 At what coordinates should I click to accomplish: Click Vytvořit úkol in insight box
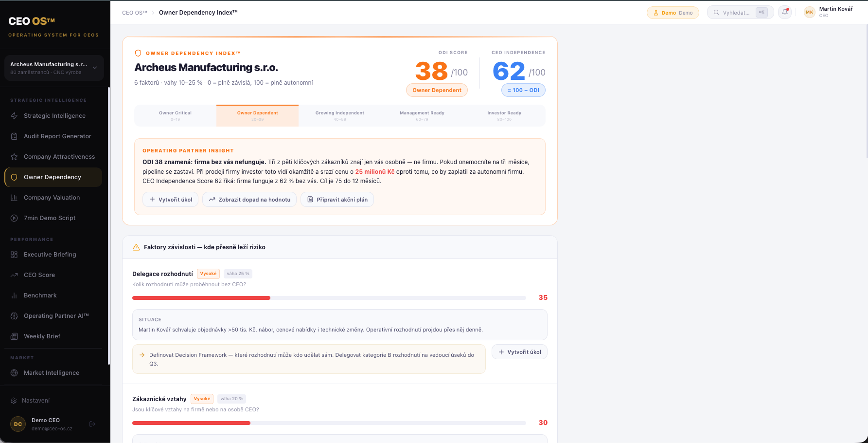[x=170, y=200]
